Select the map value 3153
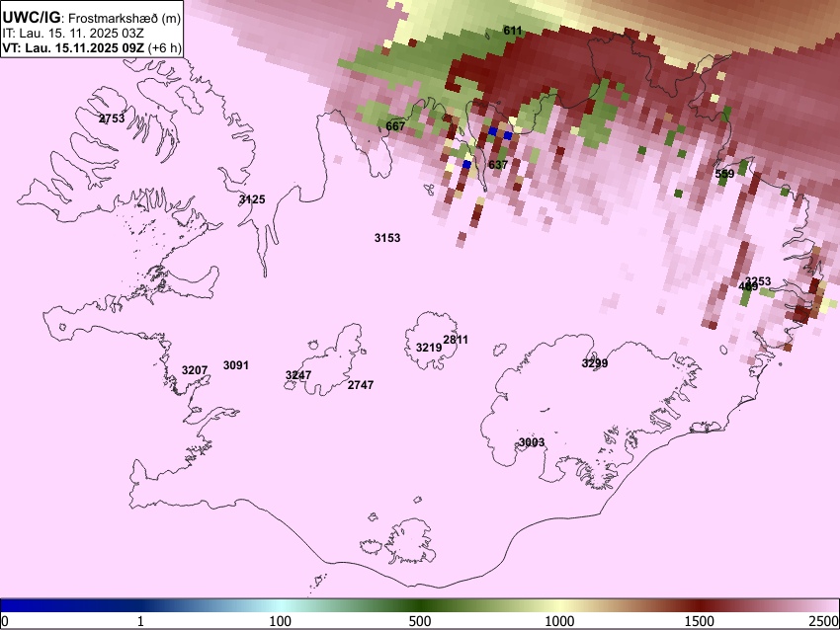This screenshot has width=840, height=630. [387, 238]
